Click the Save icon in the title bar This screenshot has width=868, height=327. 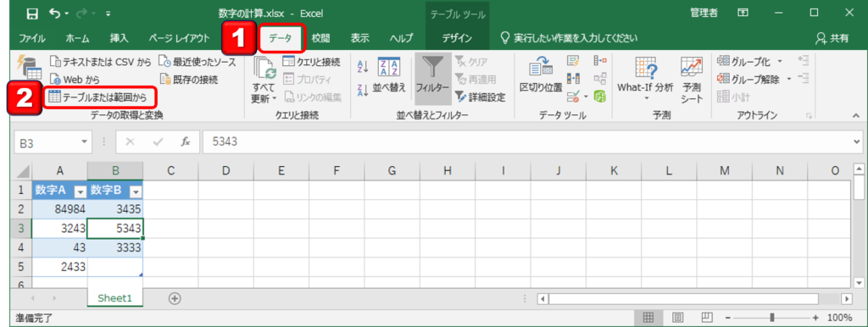coord(33,14)
